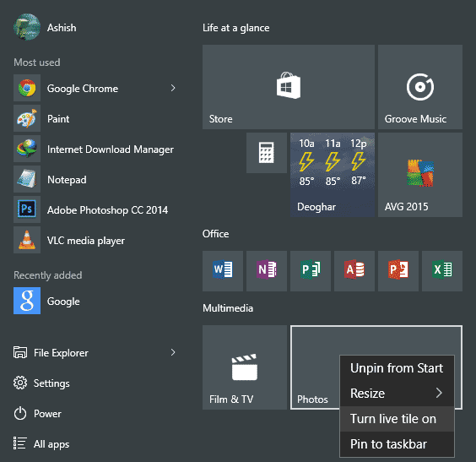The width and height of the screenshot is (476, 462).
Task: Click the Paint icon
Action: pyautogui.click(x=27, y=118)
